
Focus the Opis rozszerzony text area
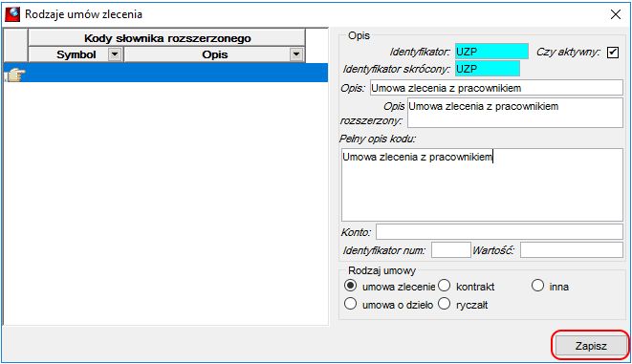click(x=515, y=113)
